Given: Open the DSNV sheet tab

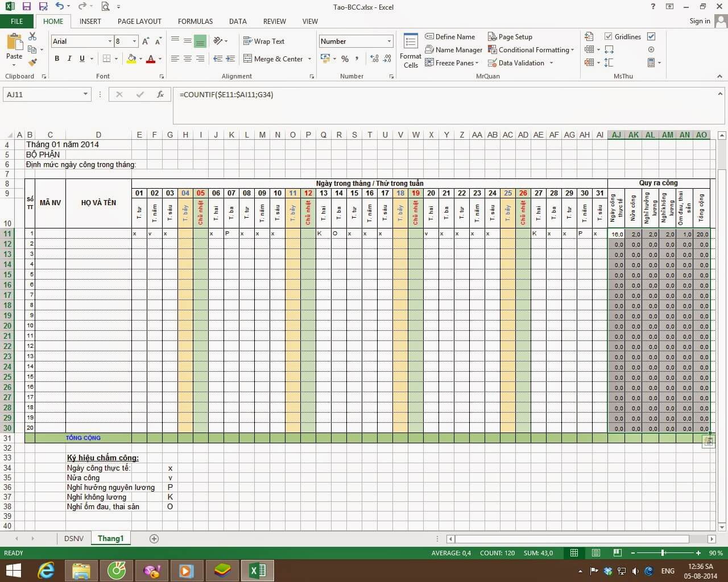Looking at the screenshot, I should [73, 538].
